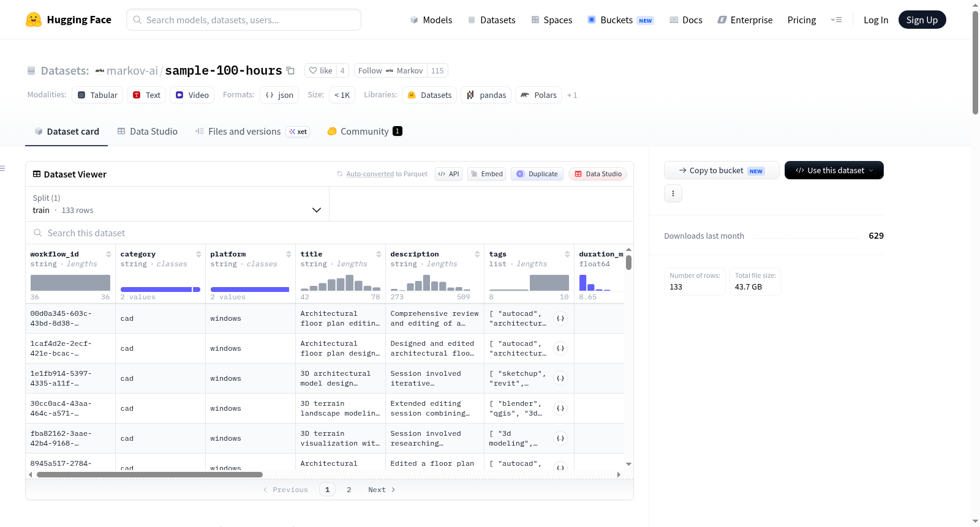Go to page 2 of rows

tap(349, 490)
